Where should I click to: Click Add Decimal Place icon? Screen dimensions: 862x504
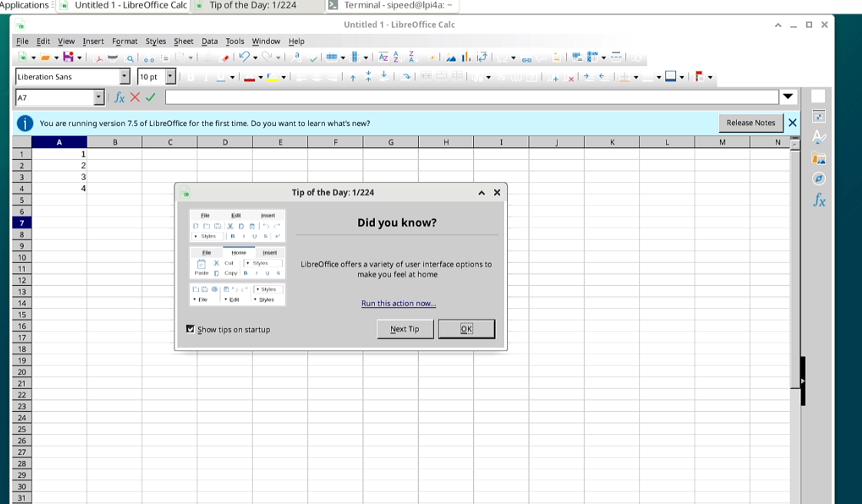click(552, 78)
